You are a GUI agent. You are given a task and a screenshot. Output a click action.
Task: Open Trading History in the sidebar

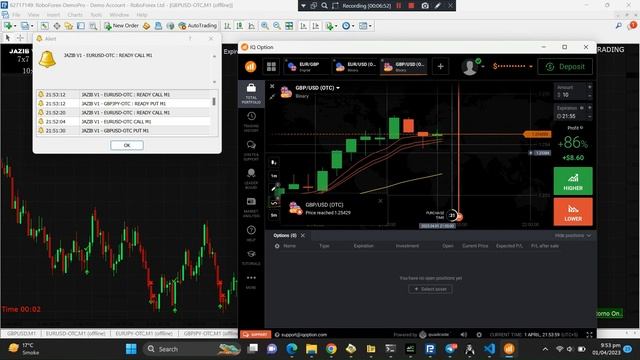tap(251, 122)
